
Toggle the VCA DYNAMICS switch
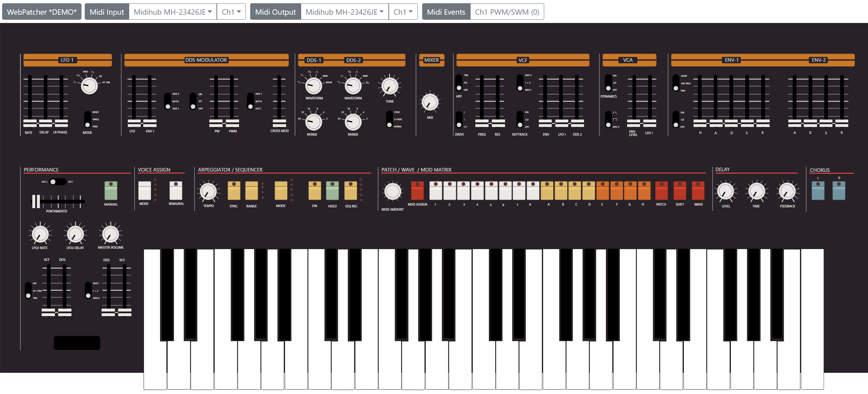[608, 83]
